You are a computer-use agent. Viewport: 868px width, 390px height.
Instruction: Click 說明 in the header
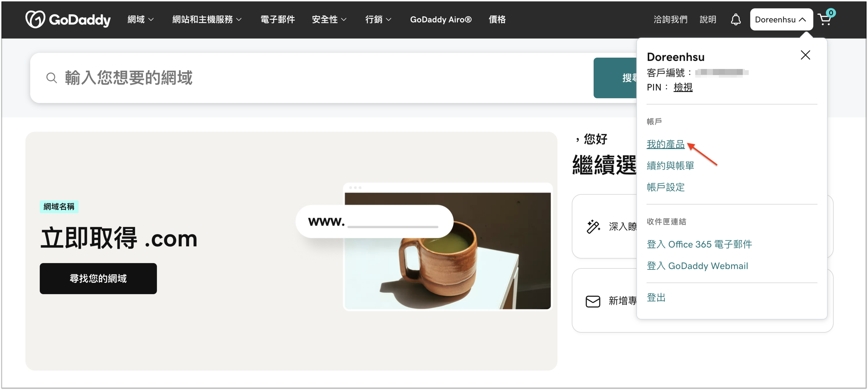pos(708,20)
